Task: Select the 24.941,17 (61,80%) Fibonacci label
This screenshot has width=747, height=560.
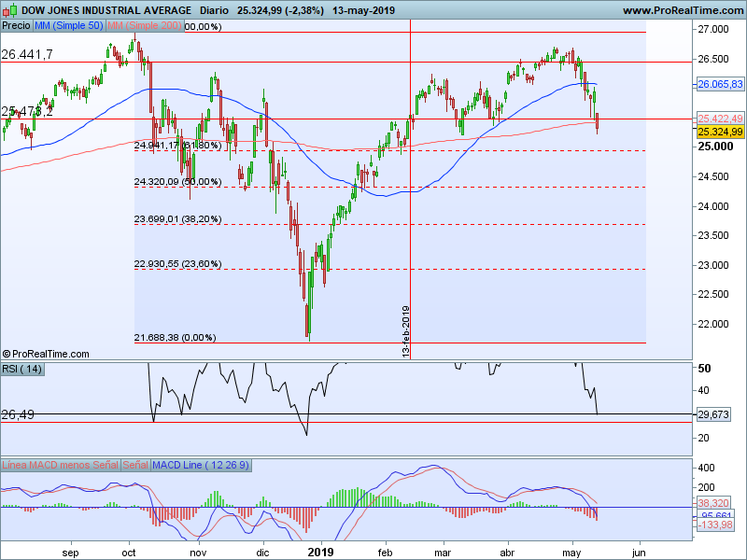Action: coord(177,146)
